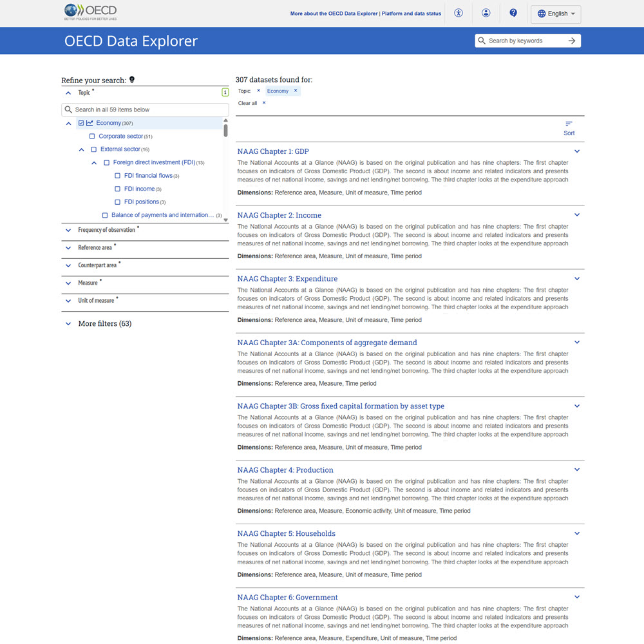Click the topic list scroll-down arrow
The width and height of the screenshot is (644, 644).
pyautogui.click(x=225, y=220)
